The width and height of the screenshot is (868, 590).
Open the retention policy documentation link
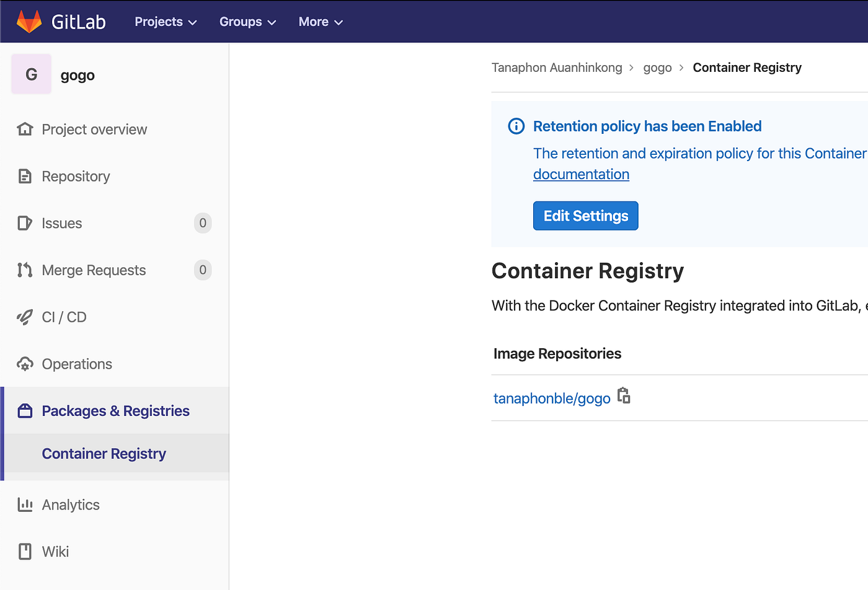[x=580, y=174]
